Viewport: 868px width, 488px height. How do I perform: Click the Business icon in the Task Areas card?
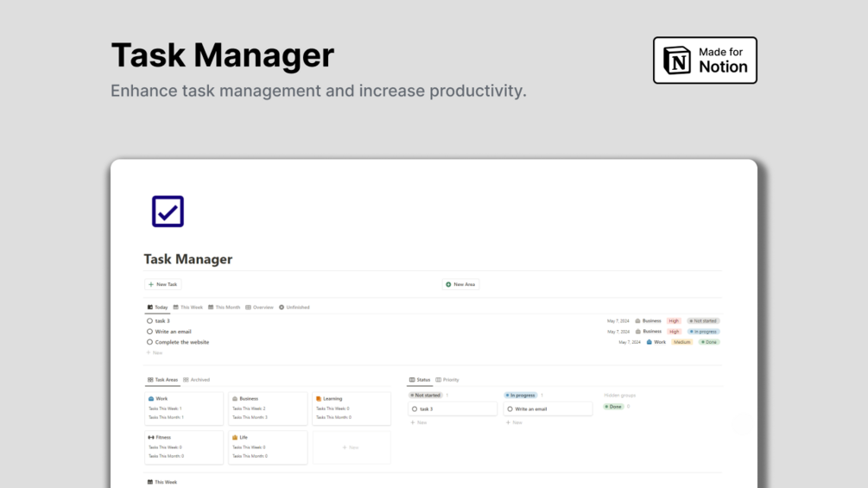click(235, 399)
